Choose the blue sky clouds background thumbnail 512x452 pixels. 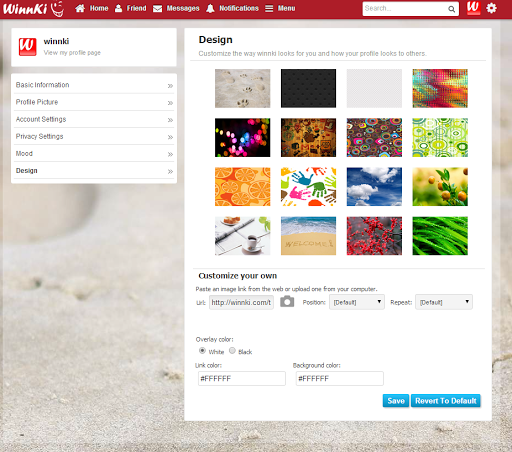pos(374,187)
